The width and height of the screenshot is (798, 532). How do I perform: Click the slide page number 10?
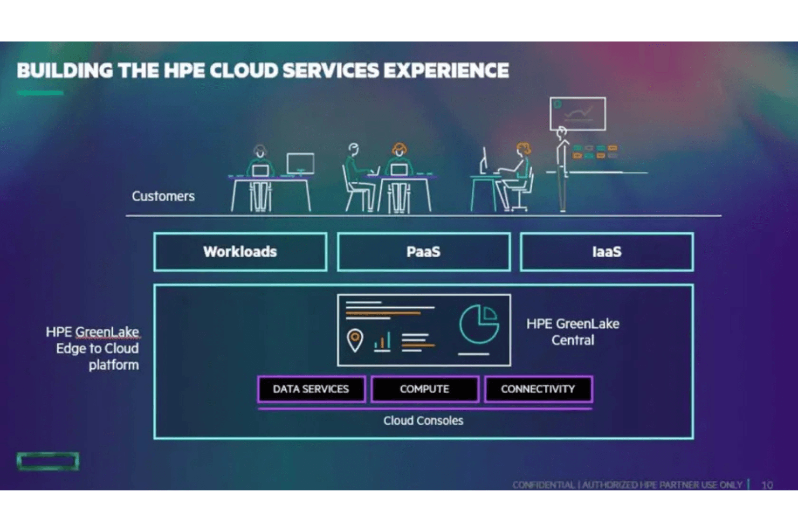click(767, 485)
